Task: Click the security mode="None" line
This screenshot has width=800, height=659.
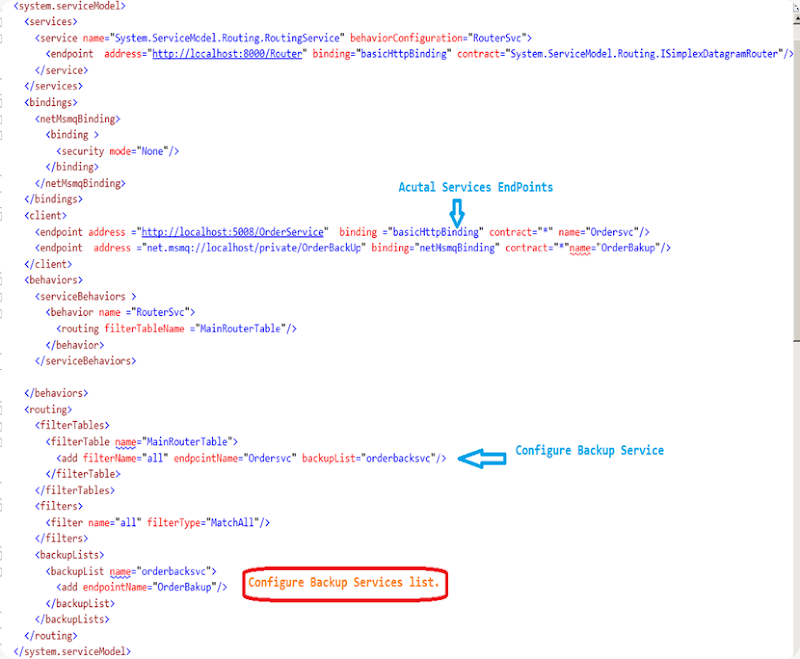Action: click(x=117, y=151)
